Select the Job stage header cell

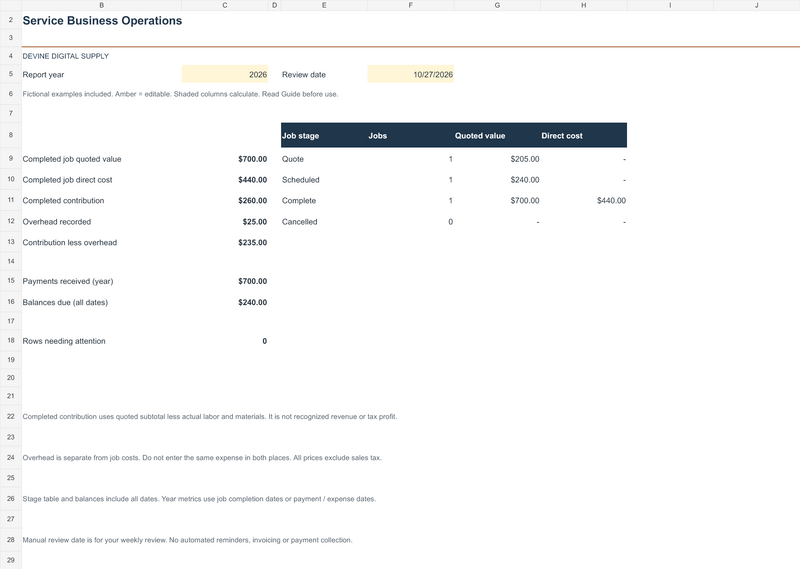(324, 135)
